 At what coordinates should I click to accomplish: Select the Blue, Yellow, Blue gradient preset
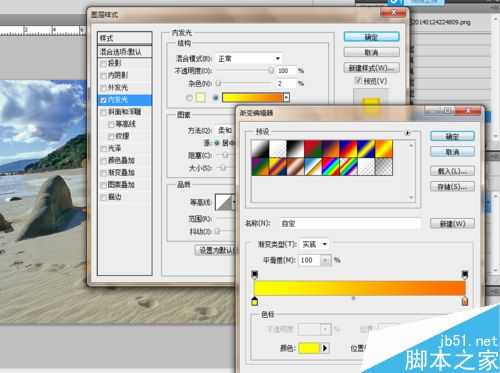[366, 148]
